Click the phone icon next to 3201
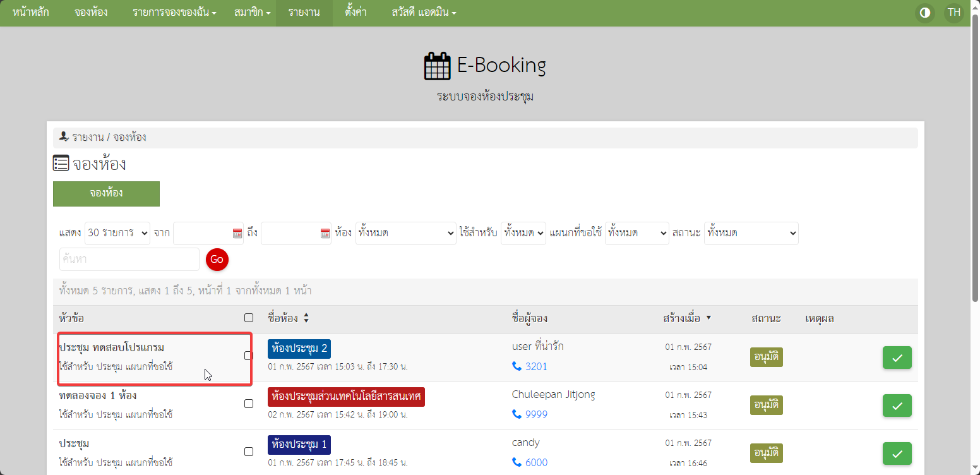This screenshot has width=980, height=475. (517, 366)
